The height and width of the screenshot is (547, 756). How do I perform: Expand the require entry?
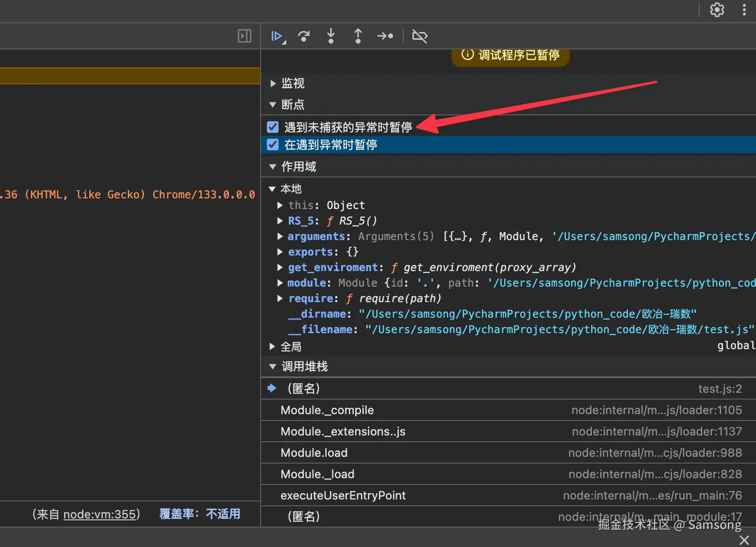point(280,298)
